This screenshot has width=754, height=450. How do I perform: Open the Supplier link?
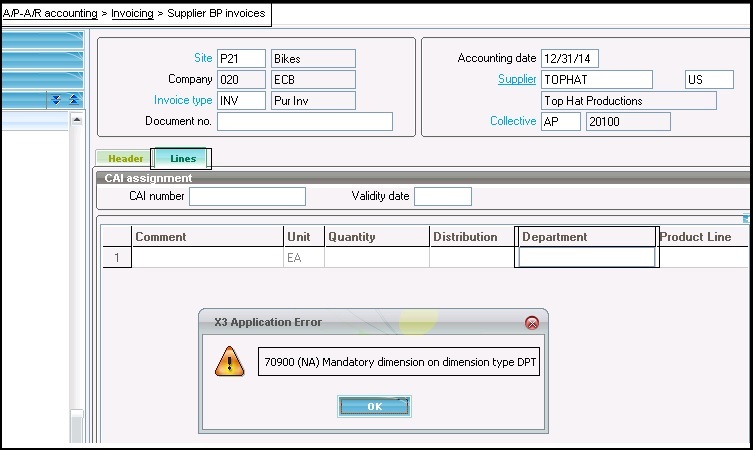(x=517, y=79)
